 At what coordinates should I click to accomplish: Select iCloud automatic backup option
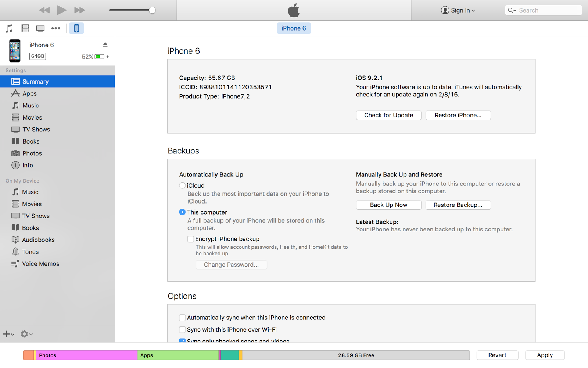pos(182,185)
